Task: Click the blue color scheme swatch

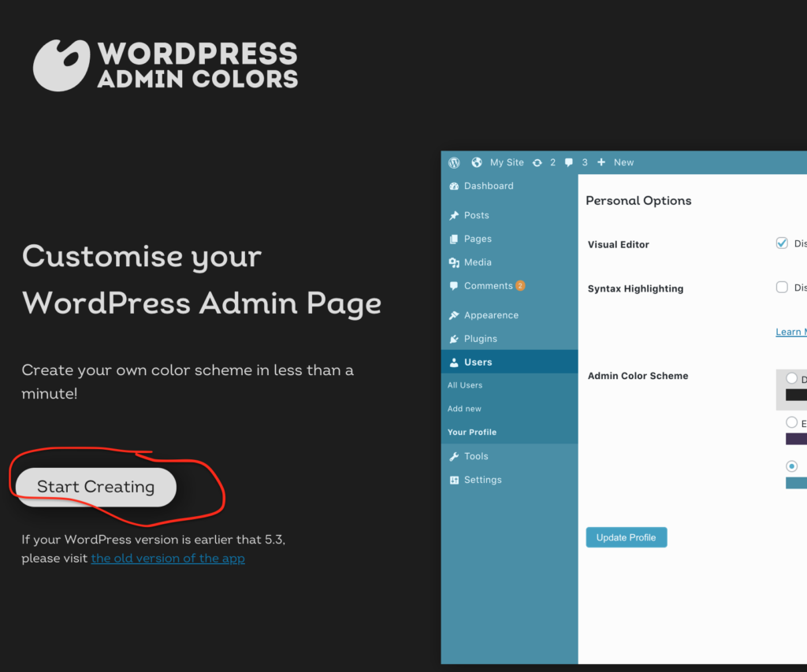Action: coord(796,483)
